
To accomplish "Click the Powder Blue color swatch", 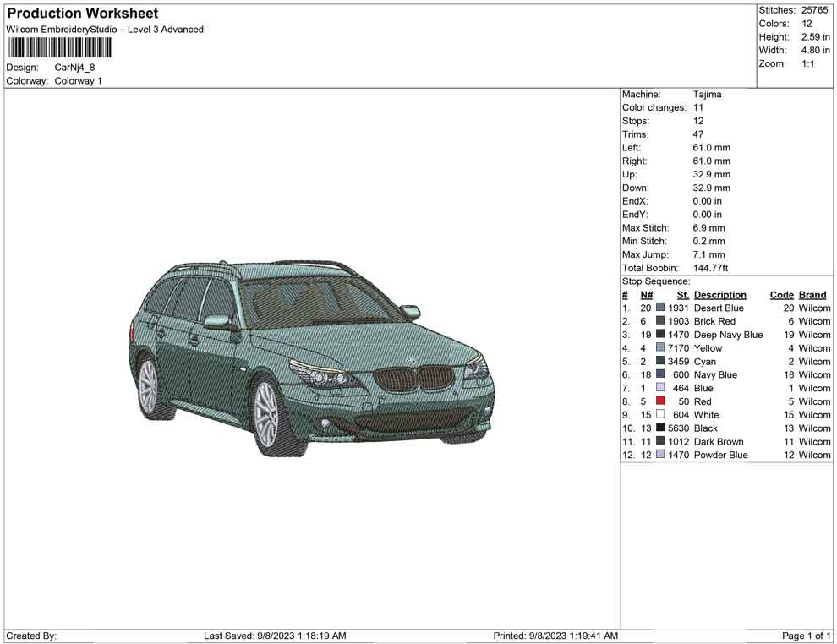I will click(660, 455).
